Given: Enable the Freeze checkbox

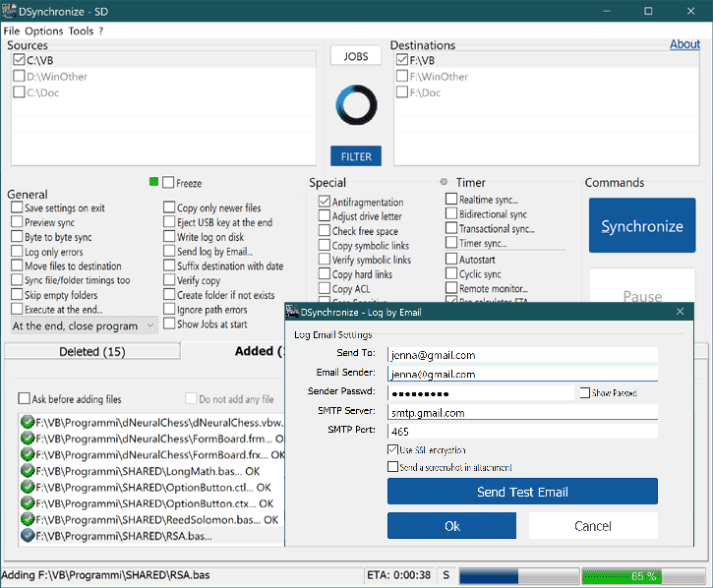Looking at the screenshot, I should tap(168, 182).
